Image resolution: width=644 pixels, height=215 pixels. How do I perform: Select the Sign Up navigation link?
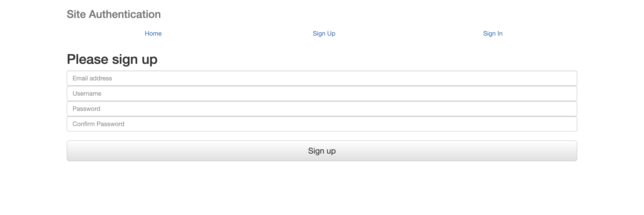tap(324, 33)
